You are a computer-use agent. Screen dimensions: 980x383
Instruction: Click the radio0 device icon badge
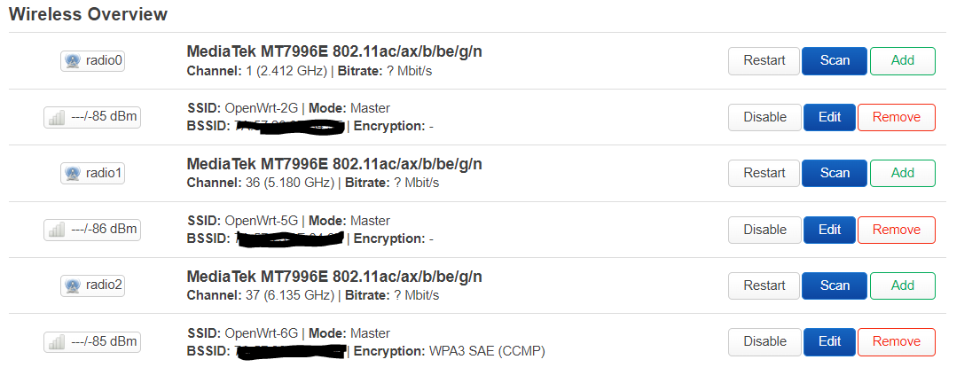pos(92,60)
